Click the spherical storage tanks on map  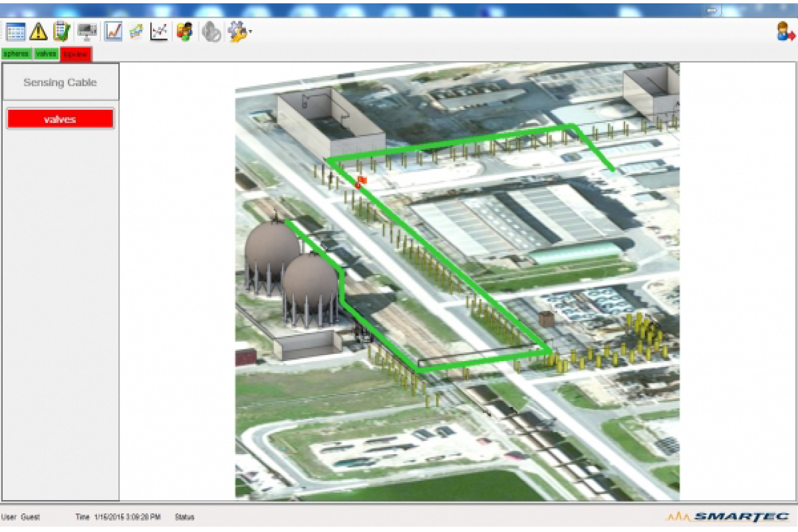point(291,266)
